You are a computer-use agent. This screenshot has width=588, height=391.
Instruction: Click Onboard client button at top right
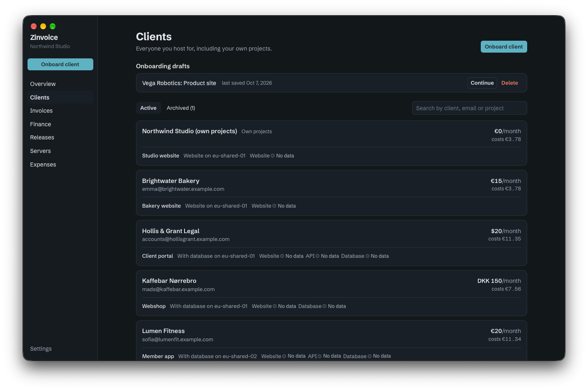[x=504, y=47]
